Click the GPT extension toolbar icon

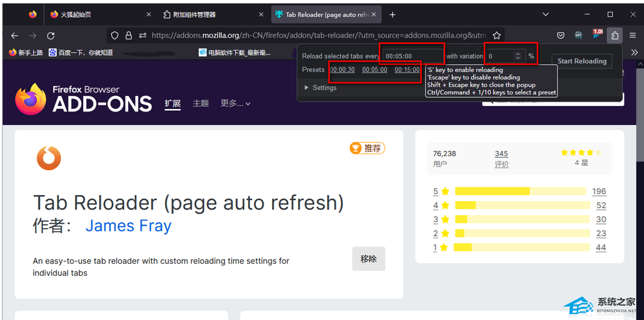coord(578,36)
